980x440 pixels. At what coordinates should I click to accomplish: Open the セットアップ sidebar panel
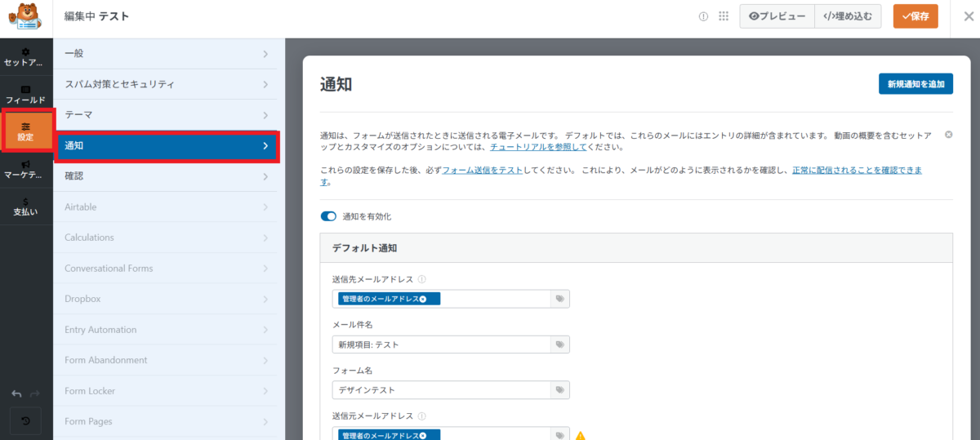click(25, 57)
